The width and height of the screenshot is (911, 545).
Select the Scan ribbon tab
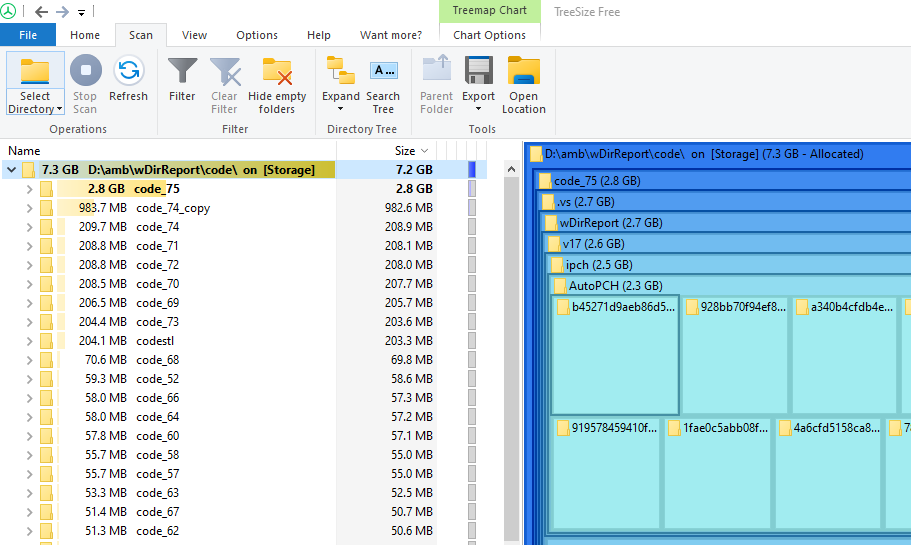141,35
